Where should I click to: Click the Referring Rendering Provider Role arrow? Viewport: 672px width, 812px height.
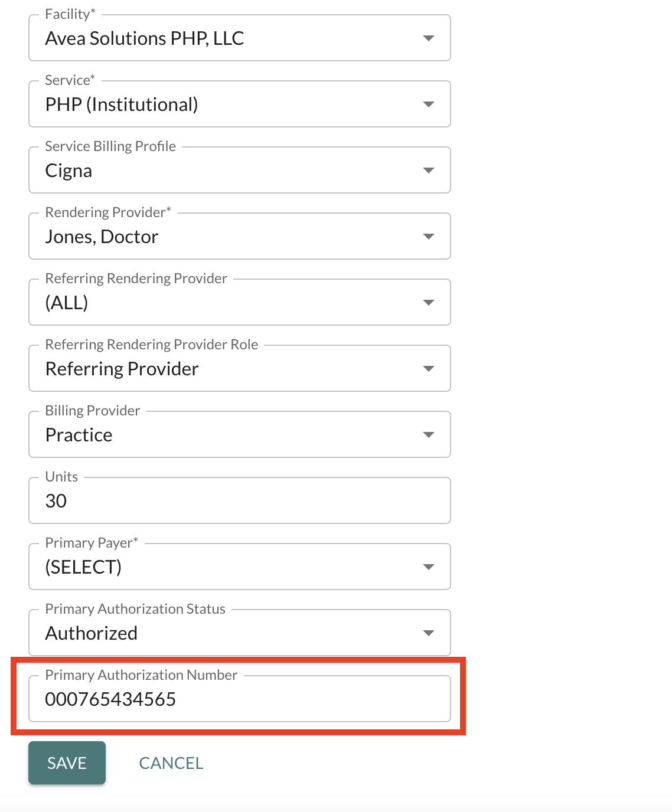429,369
